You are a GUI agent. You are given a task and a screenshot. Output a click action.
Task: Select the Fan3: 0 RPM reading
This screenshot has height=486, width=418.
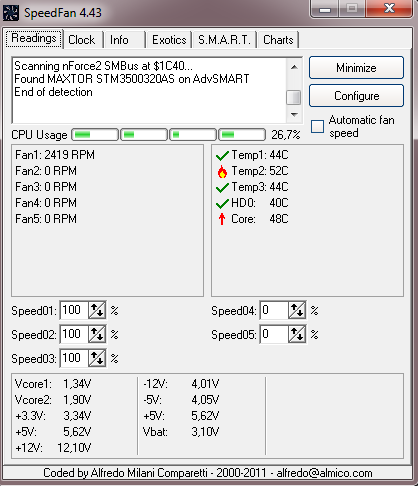click(x=46, y=187)
